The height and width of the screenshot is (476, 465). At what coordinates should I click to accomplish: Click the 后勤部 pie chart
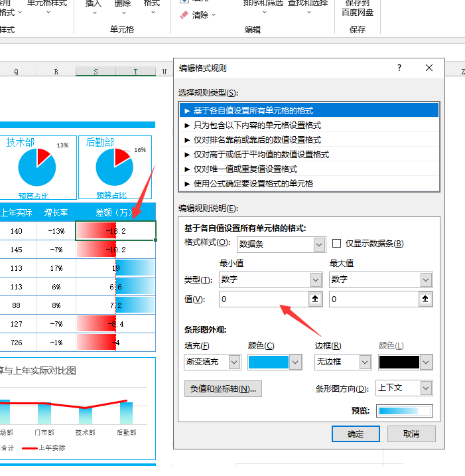click(114, 167)
